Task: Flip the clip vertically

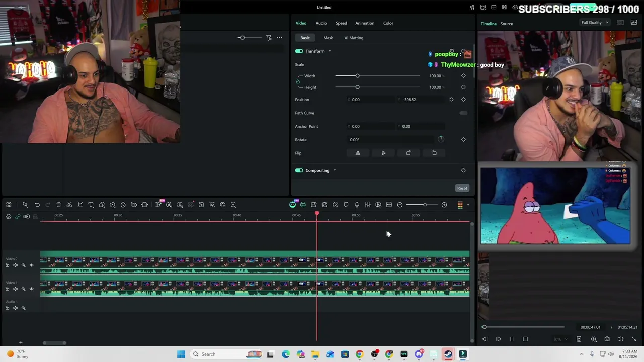Action: point(383,153)
